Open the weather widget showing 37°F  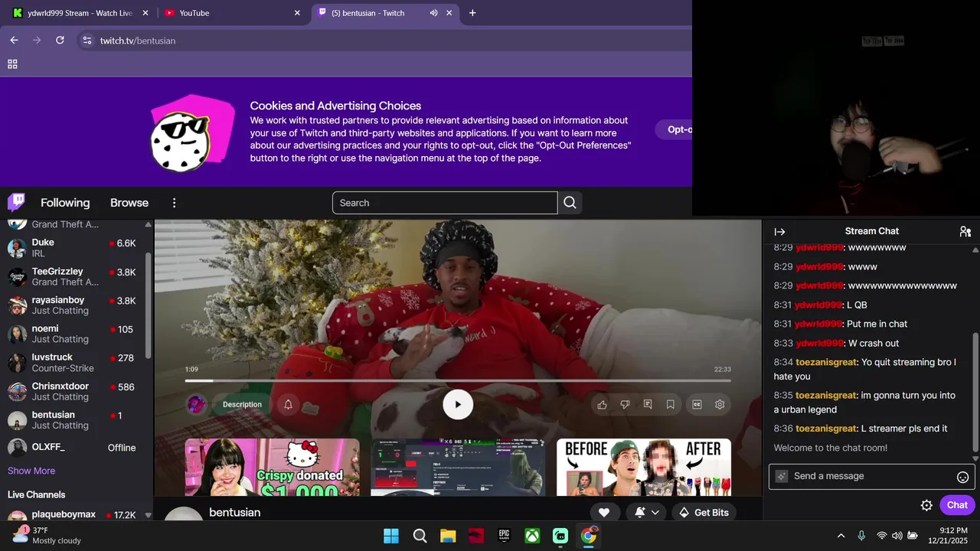tap(46, 536)
